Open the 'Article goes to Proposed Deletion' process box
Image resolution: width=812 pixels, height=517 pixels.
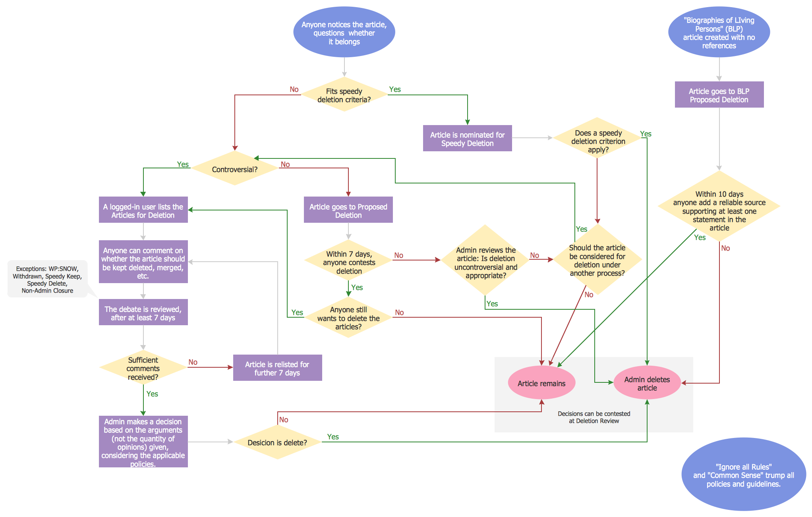point(348,208)
